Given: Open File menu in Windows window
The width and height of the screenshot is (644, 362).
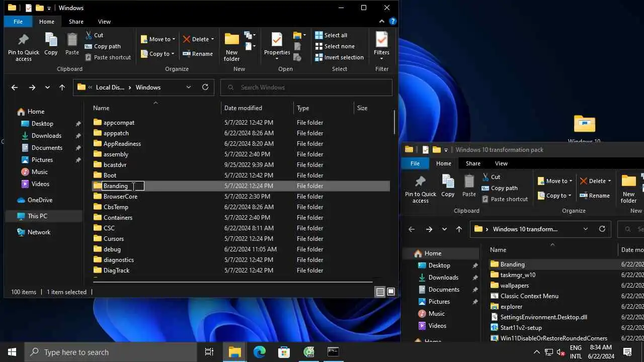Looking at the screenshot, I should point(18,22).
